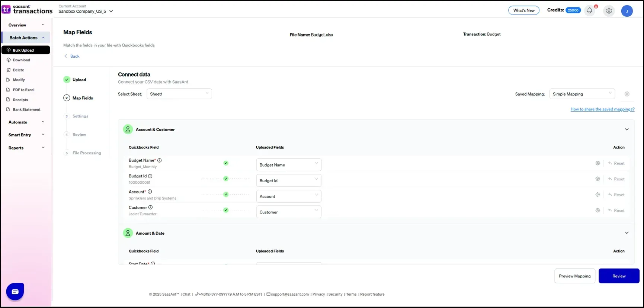644x308 pixels.
Task: Open the footer Chat link
Action: pos(186,294)
